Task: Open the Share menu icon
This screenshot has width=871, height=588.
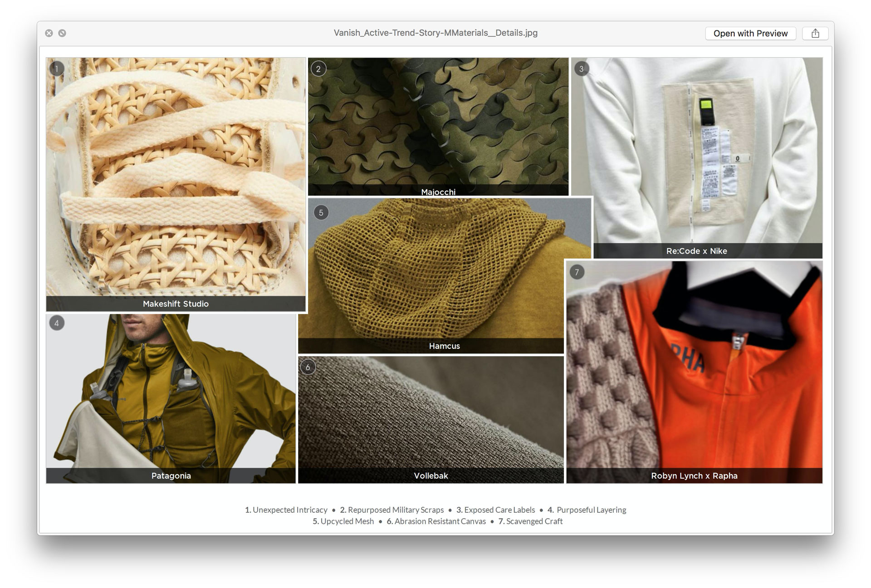Action: (x=815, y=34)
